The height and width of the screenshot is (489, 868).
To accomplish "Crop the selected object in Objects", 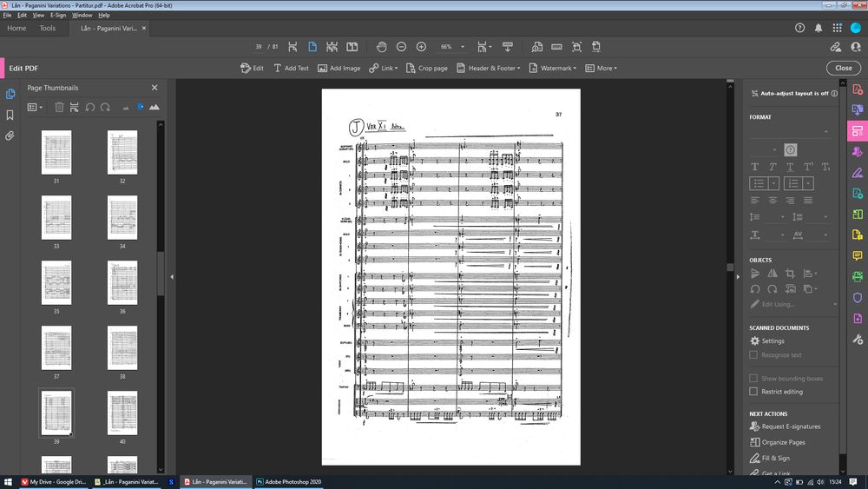I will point(790,274).
